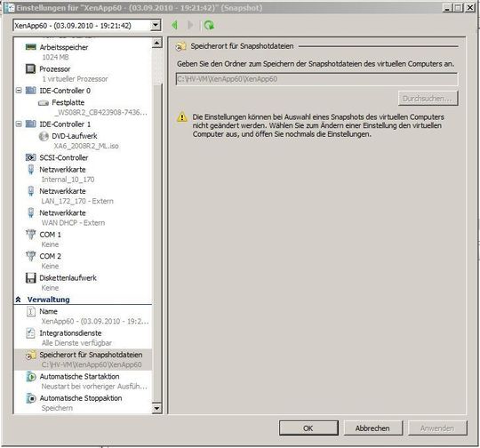Select the Name setting icon
480x448 pixels.
point(30,312)
